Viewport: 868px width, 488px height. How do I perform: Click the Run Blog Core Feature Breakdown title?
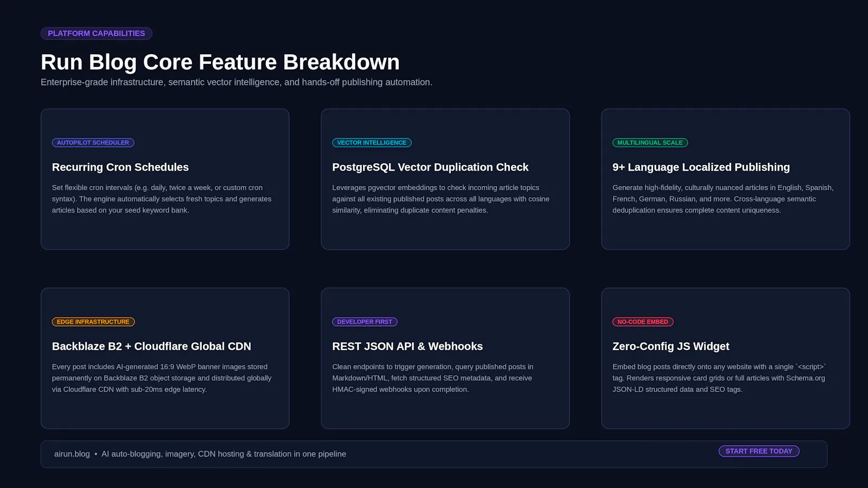click(220, 62)
